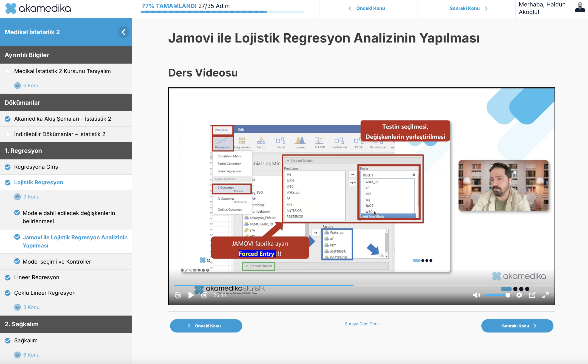Click the akamedika logo
This screenshot has height=364, width=588.
(38, 8)
